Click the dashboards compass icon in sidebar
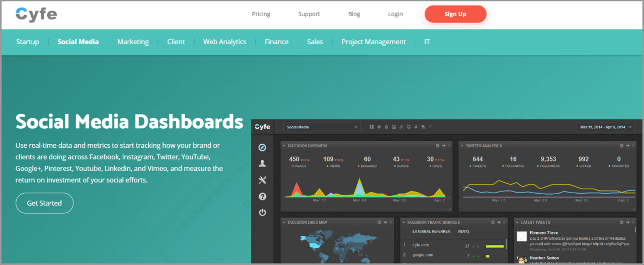 point(262,147)
